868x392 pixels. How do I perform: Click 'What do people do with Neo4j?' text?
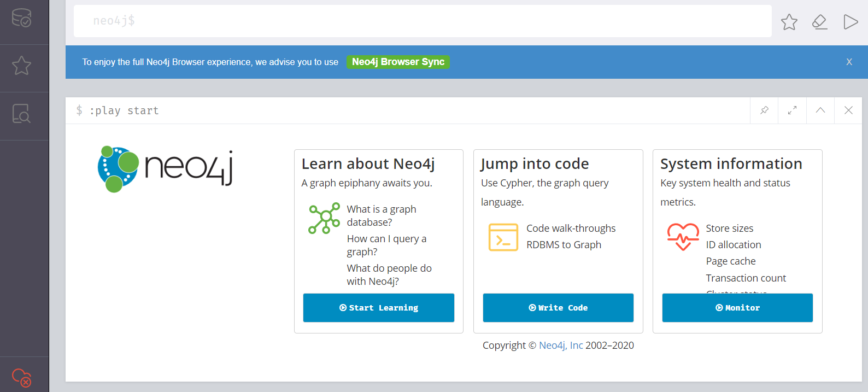click(389, 275)
